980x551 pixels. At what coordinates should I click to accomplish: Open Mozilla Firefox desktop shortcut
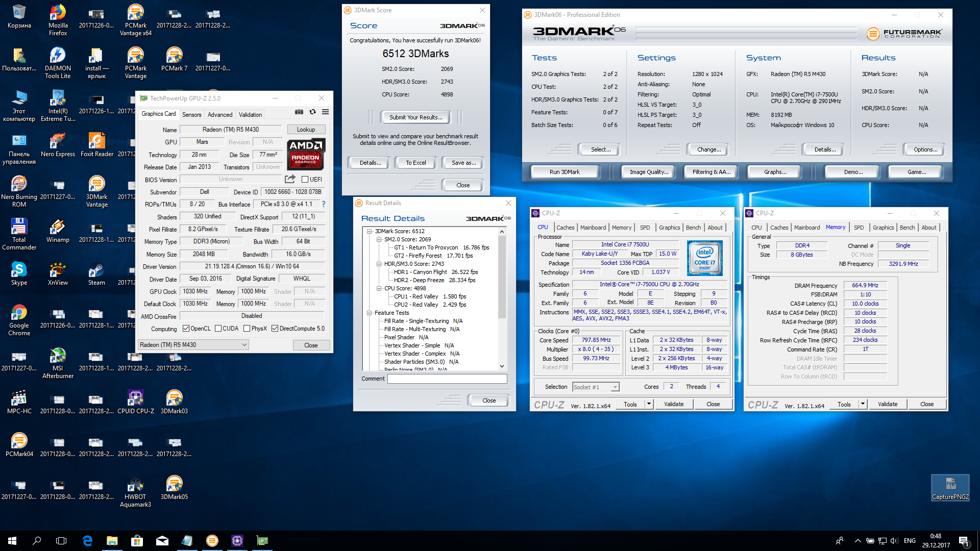click(58, 19)
